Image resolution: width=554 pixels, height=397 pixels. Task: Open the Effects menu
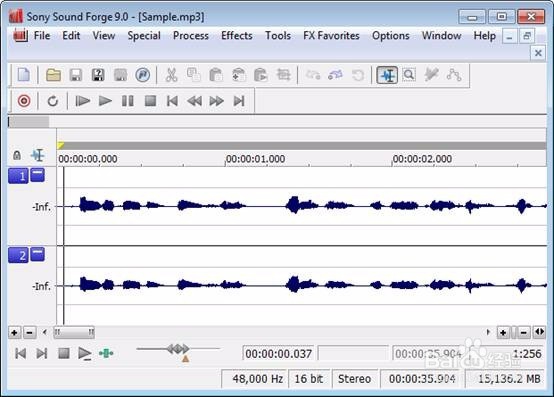[237, 36]
